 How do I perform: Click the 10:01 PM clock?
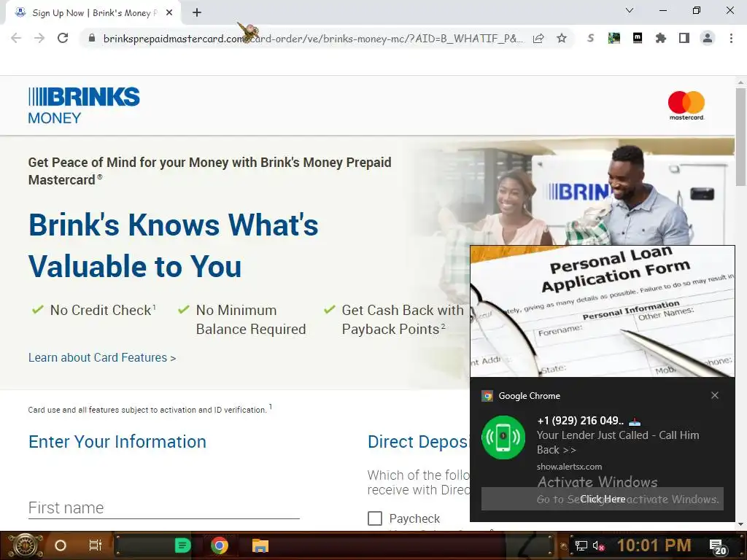(654, 545)
